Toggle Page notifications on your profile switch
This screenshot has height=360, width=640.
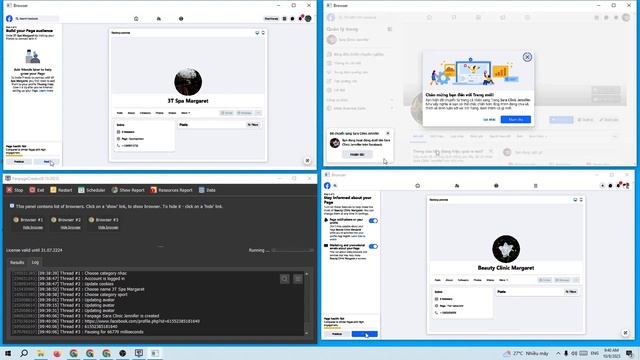373,221
